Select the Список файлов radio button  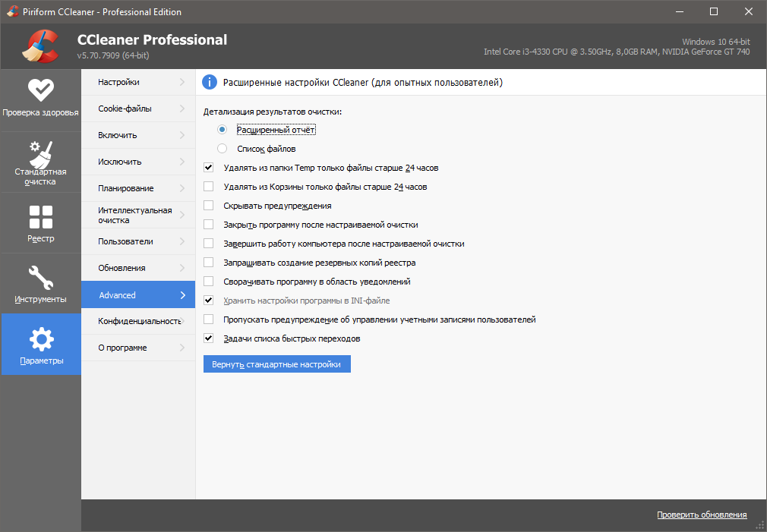point(223,149)
